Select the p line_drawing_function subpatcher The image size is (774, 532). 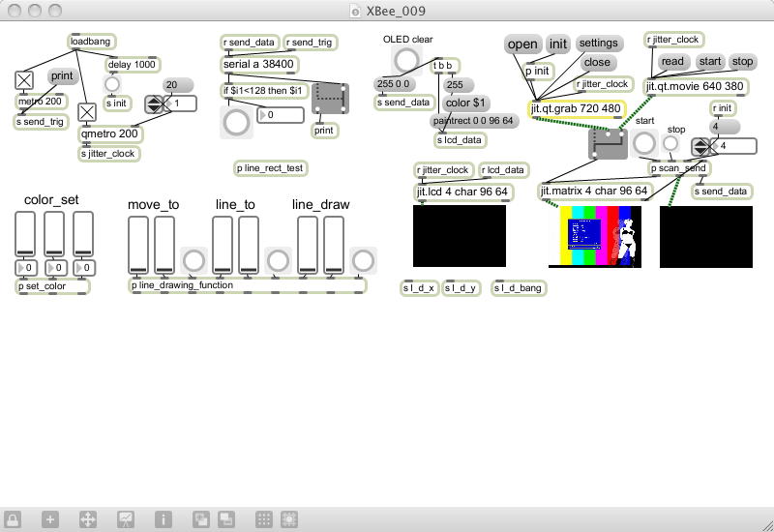click(248, 285)
